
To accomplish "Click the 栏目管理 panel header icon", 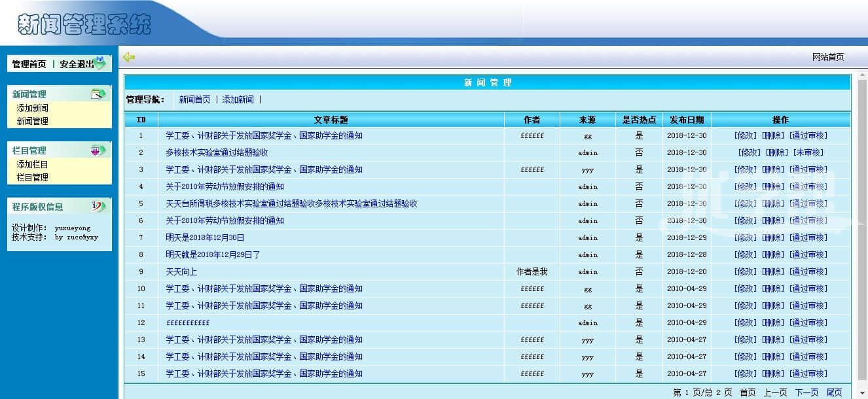I will (98, 150).
